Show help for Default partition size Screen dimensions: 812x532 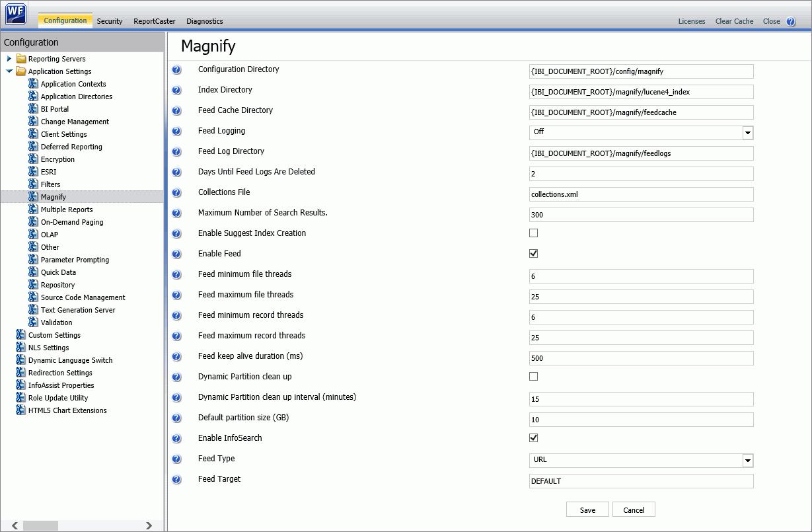[x=176, y=418]
